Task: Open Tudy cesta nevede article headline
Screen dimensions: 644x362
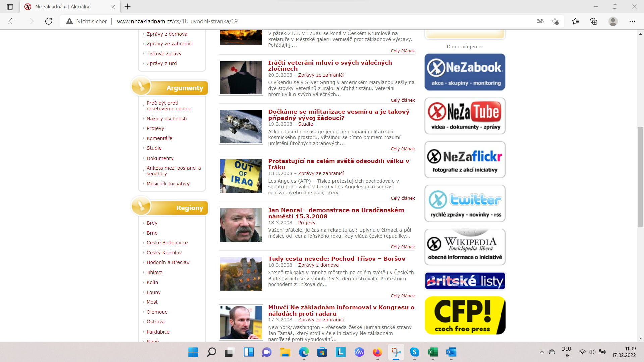Action: pyautogui.click(x=337, y=259)
